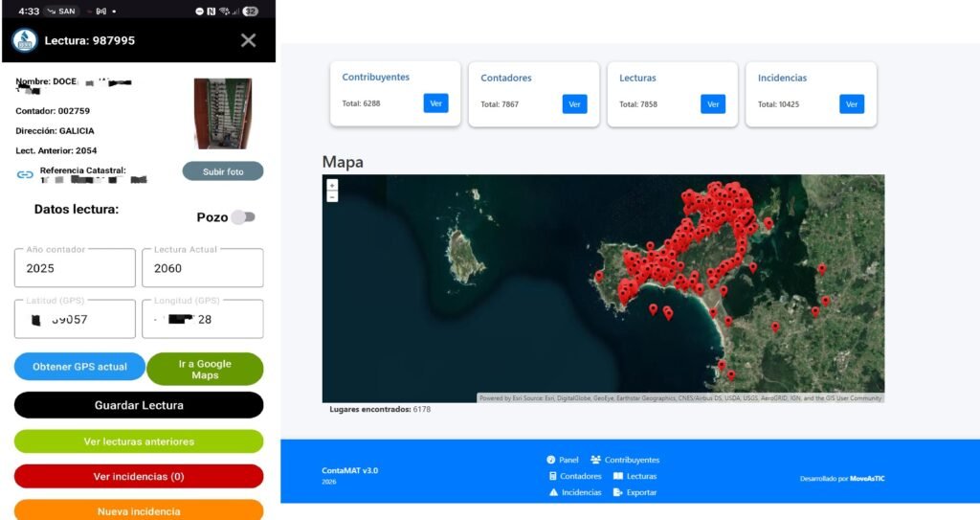Open Ir a Google Maps
Image resolution: width=980 pixels, height=520 pixels.
point(205,369)
